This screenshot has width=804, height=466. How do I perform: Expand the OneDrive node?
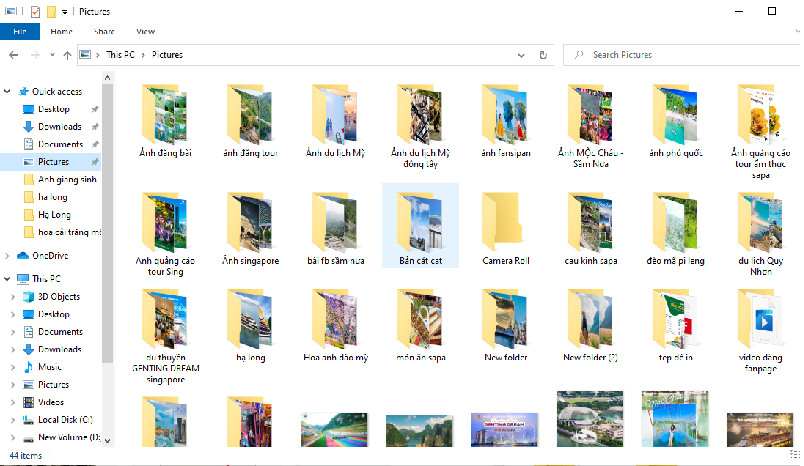(7, 255)
